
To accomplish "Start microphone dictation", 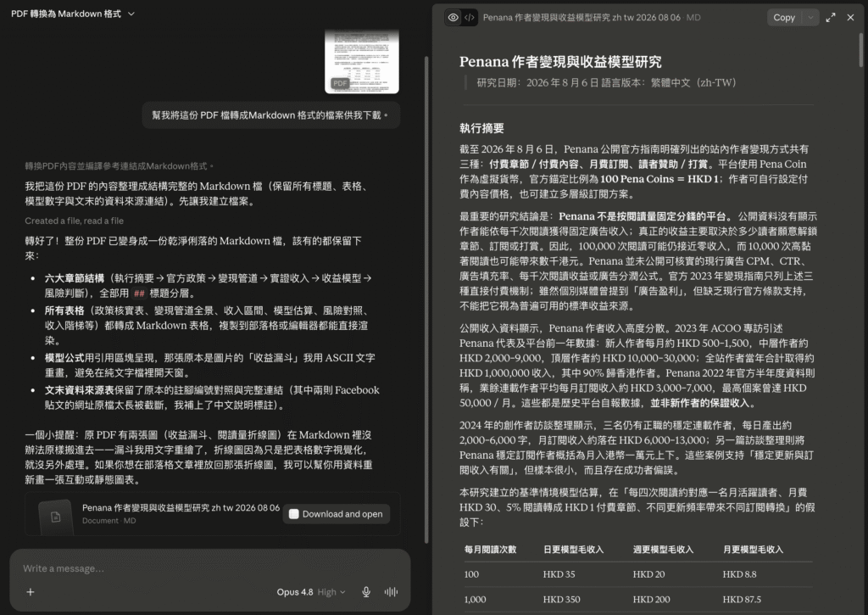I will pos(366,592).
